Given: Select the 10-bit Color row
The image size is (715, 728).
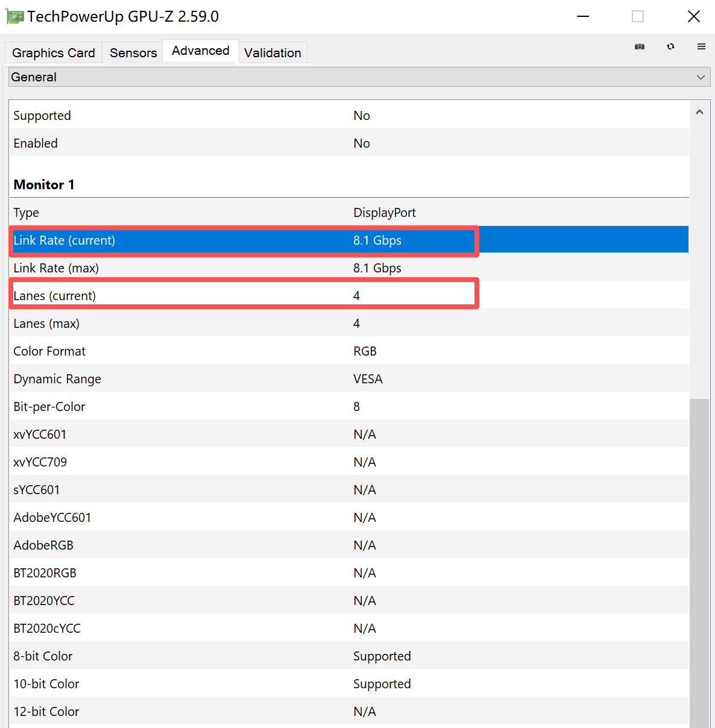Looking at the screenshot, I should point(349,683).
